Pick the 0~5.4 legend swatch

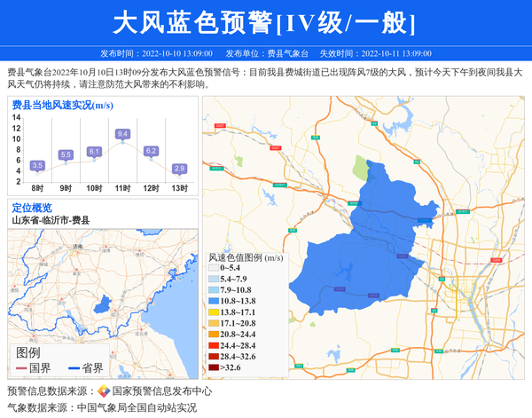coord(213,268)
